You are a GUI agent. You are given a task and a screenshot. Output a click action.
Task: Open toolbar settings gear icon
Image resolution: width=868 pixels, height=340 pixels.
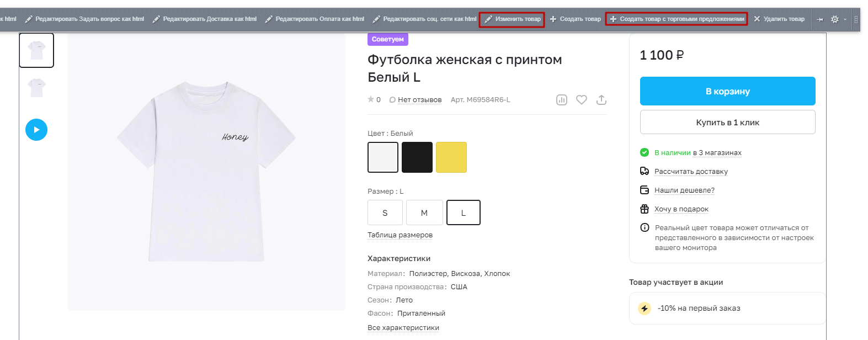pyautogui.click(x=835, y=19)
